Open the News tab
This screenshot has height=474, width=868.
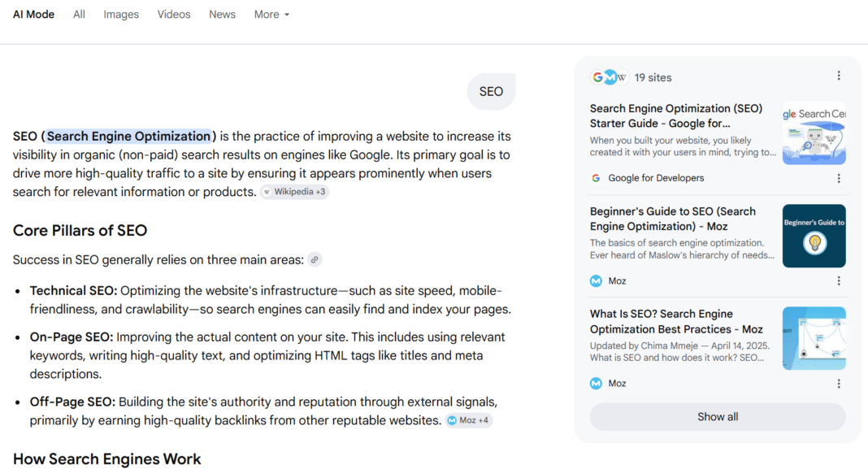pos(222,15)
